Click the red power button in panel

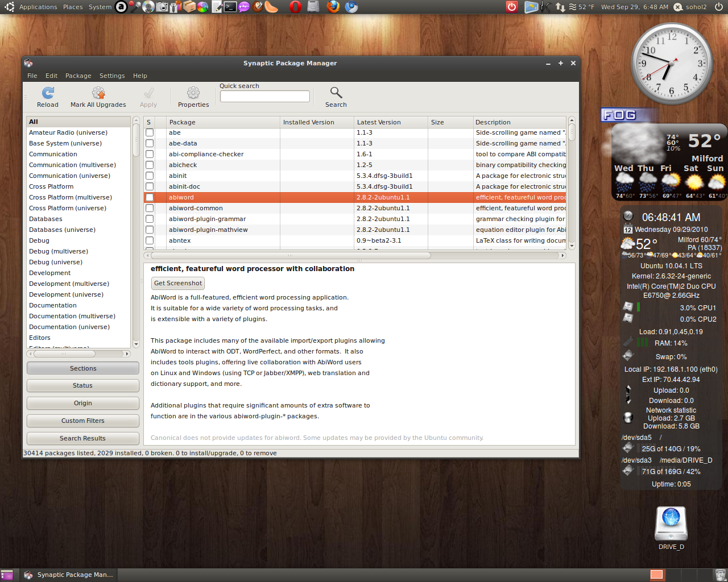tap(512, 7)
